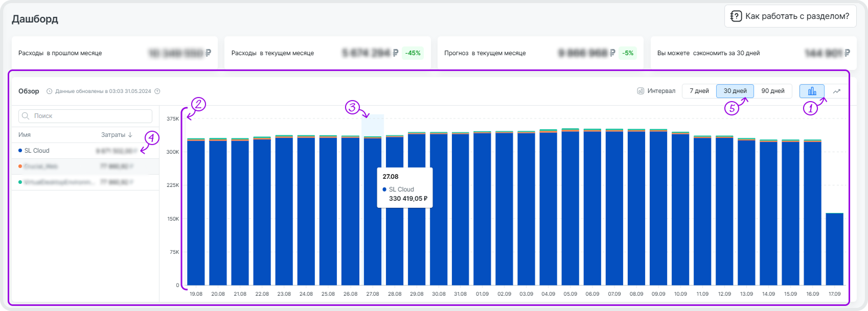Click the magnifier icon in search field
Image resolution: width=868 pixels, height=311 pixels.
tap(26, 116)
